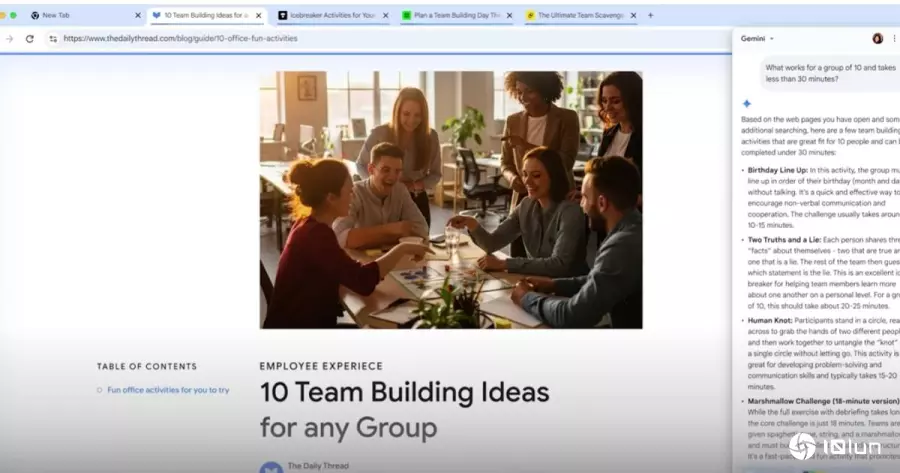Click the site info icon in address bar
This screenshot has width=900, height=473.
pyautogui.click(x=53, y=38)
